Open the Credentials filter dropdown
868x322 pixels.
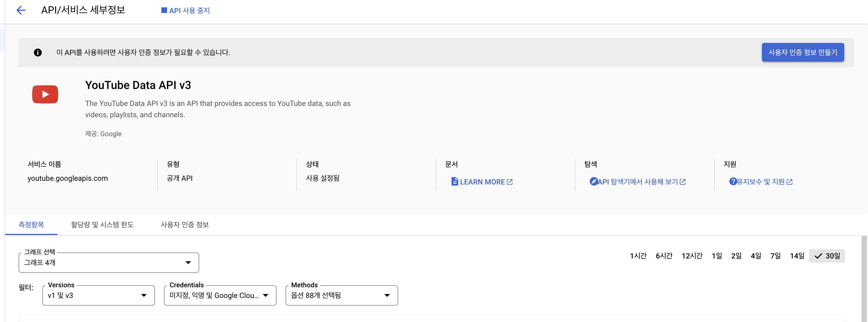(220, 295)
